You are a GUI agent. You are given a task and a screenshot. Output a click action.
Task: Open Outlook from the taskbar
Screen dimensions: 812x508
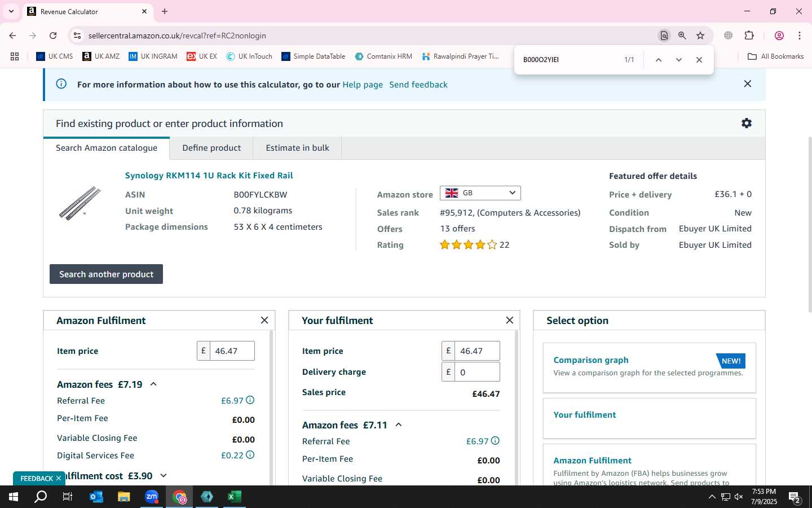pyautogui.click(x=96, y=497)
